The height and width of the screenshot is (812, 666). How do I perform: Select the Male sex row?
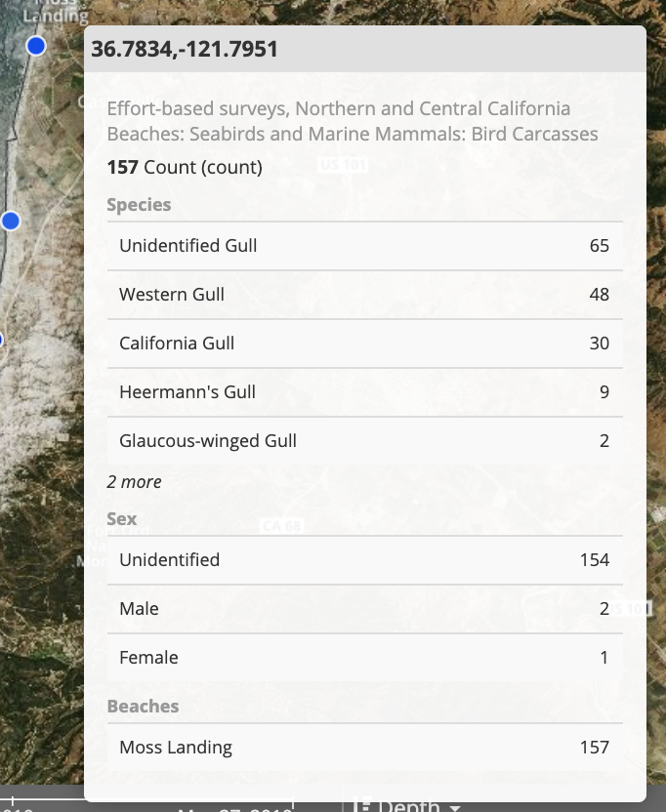click(365, 609)
